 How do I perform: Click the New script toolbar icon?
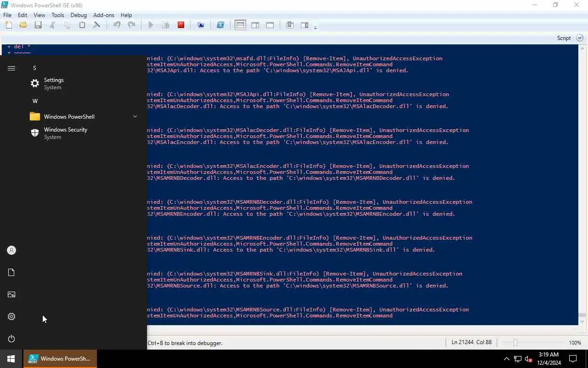(x=8, y=25)
